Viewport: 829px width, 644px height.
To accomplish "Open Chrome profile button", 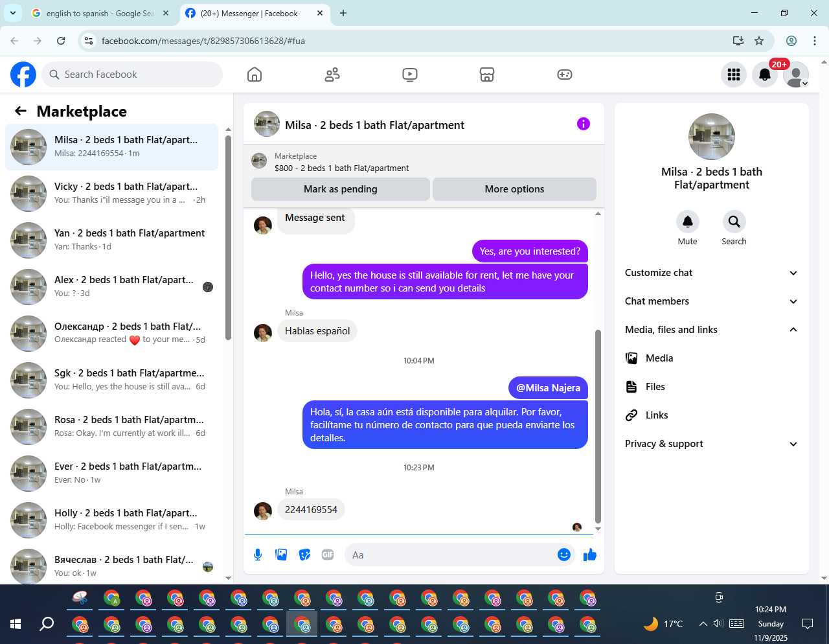I will click(791, 41).
